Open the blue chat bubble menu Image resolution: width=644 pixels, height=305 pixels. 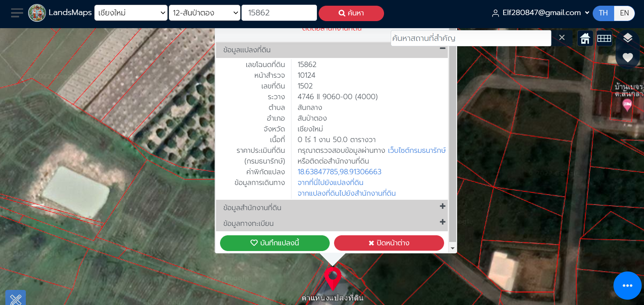pos(627,286)
